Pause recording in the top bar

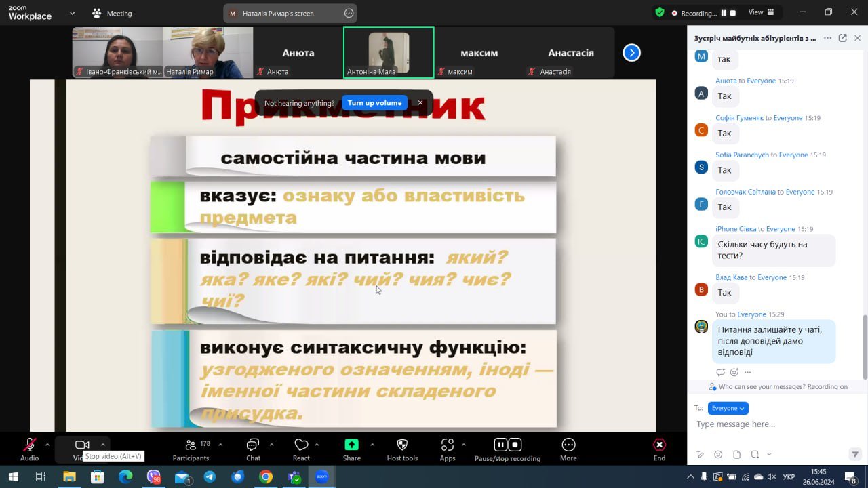(724, 13)
